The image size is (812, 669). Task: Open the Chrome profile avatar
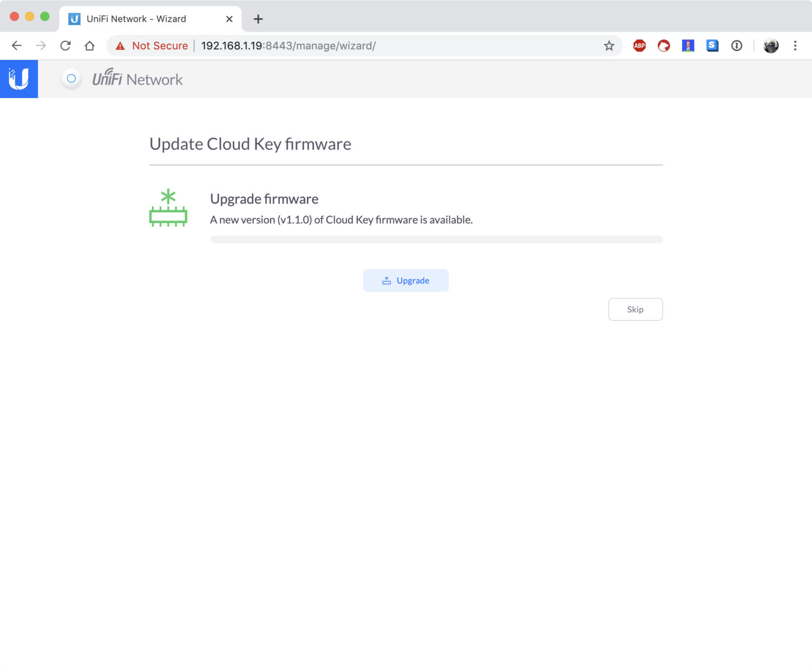pyautogui.click(x=771, y=46)
